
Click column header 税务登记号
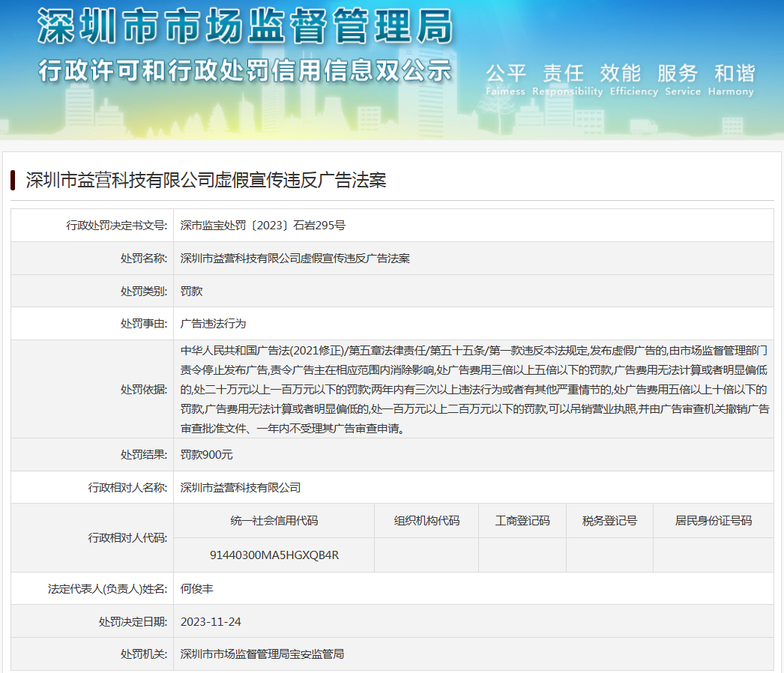(x=609, y=521)
